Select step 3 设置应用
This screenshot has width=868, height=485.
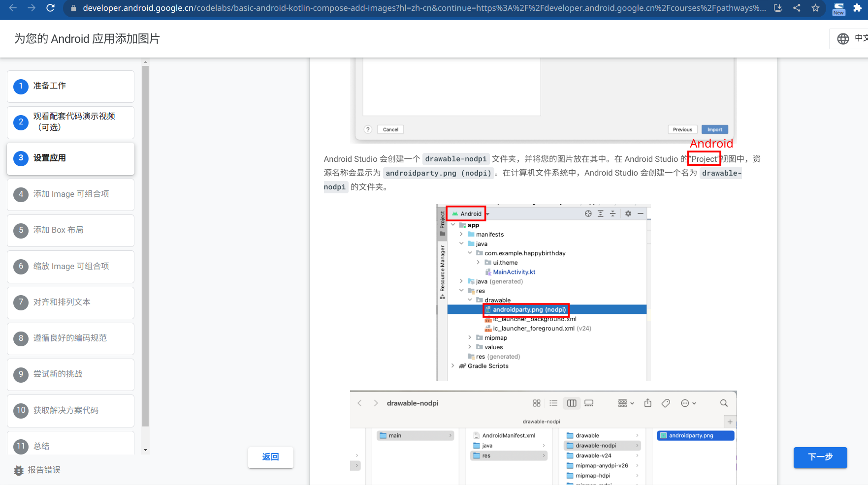point(70,158)
